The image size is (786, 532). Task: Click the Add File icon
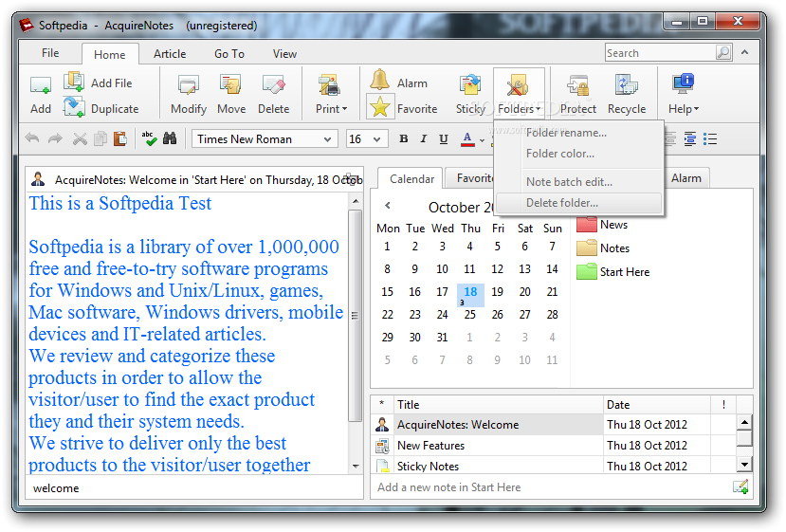[x=74, y=82]
